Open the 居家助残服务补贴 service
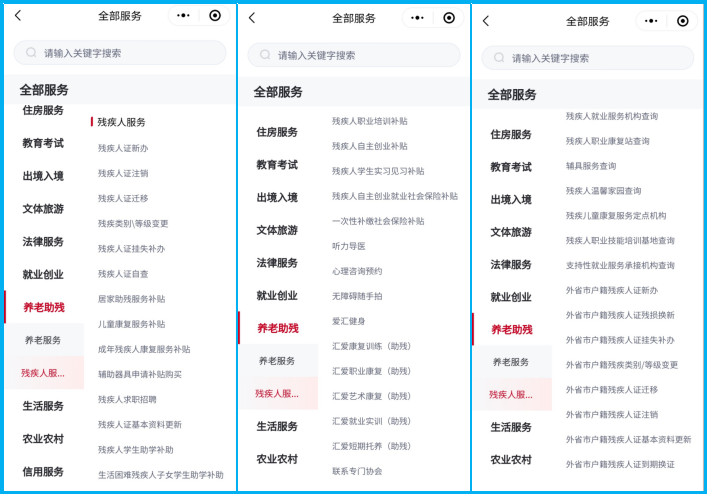 click(131, 299)
